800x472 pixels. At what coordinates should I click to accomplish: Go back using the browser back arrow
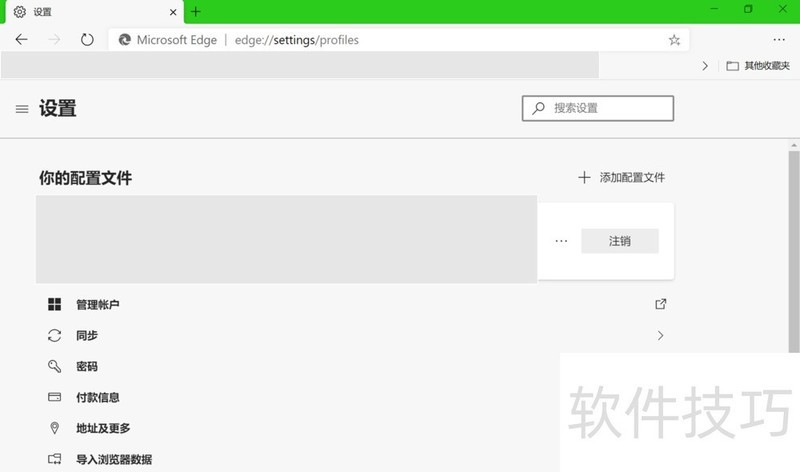[x=21, y=39]
